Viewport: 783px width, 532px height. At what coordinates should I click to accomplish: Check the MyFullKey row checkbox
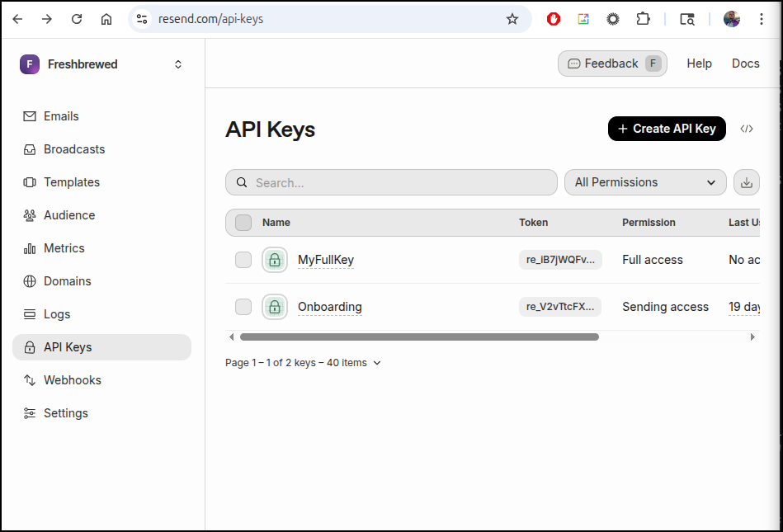[243, 260]
